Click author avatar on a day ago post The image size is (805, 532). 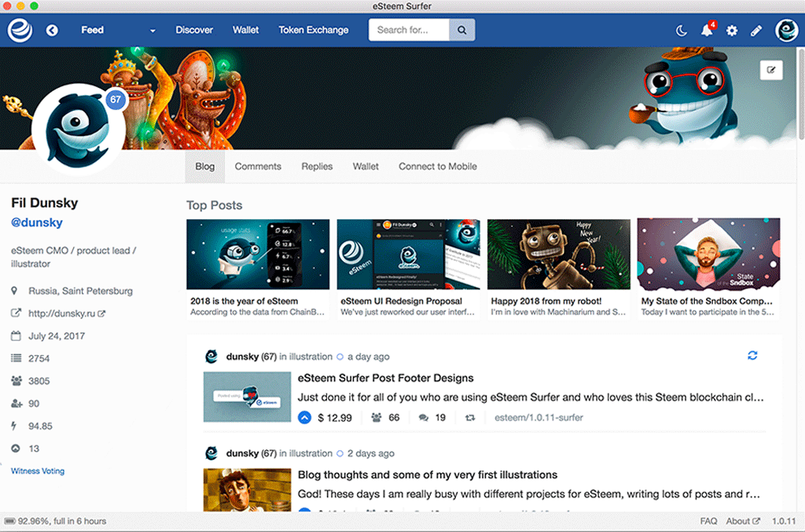211,357
